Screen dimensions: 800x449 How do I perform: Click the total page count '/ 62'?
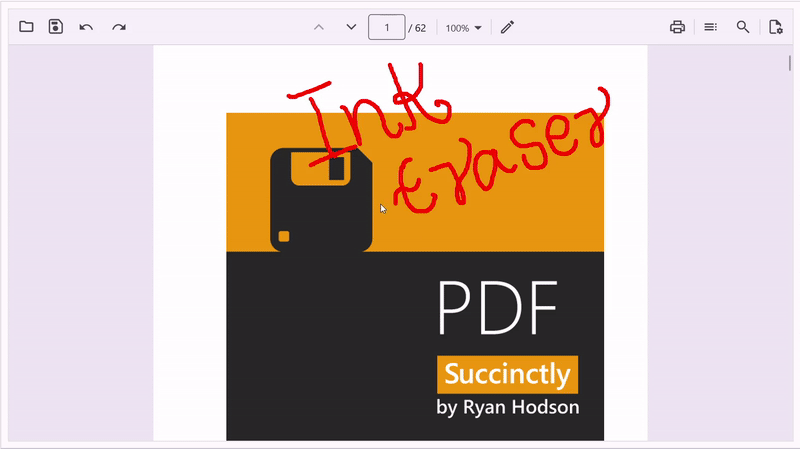point(417,28)
